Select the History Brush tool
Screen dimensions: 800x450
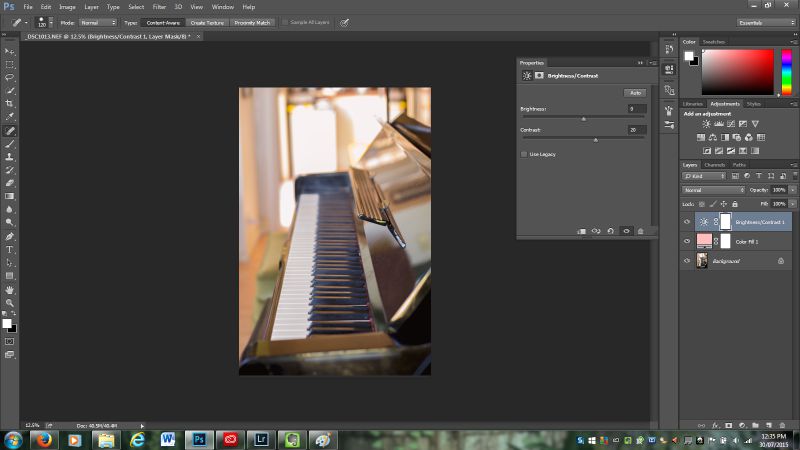click(10, 170)
